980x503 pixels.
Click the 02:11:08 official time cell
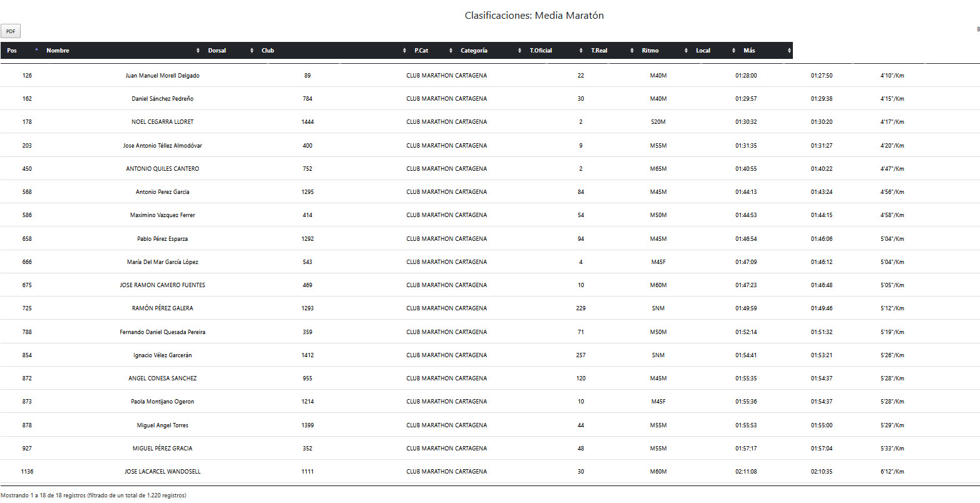(x=746, y=472)
